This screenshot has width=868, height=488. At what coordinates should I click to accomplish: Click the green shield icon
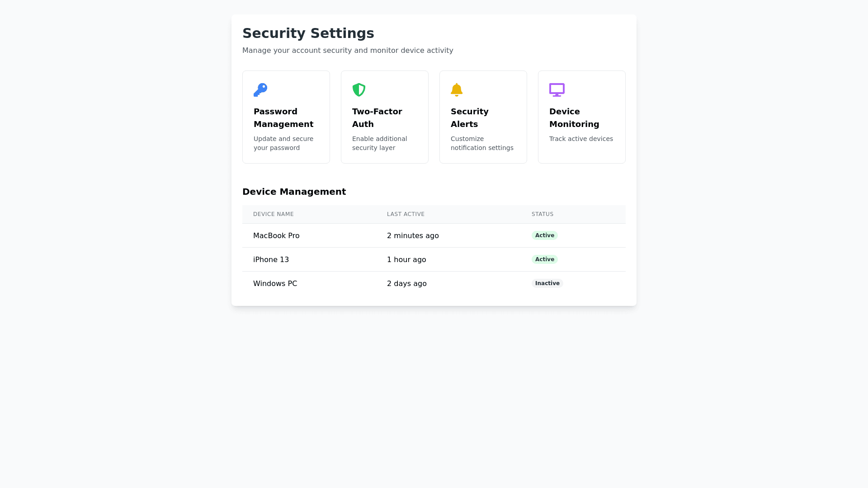coord(359,90)
